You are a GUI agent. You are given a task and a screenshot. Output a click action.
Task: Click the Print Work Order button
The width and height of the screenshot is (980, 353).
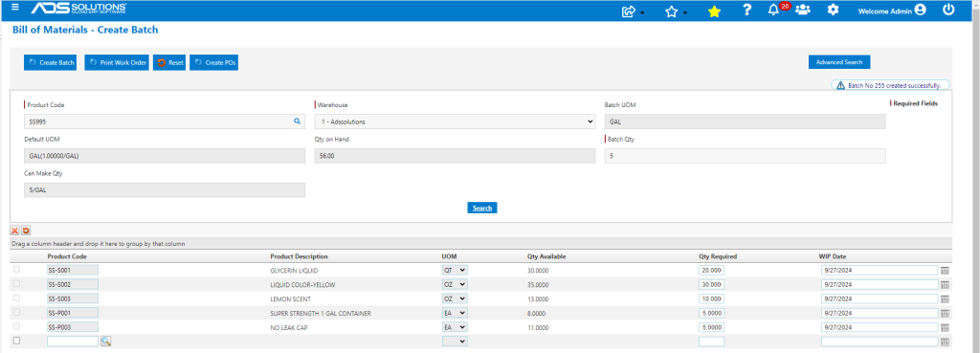pyautogui.click(x=117, y=62)
